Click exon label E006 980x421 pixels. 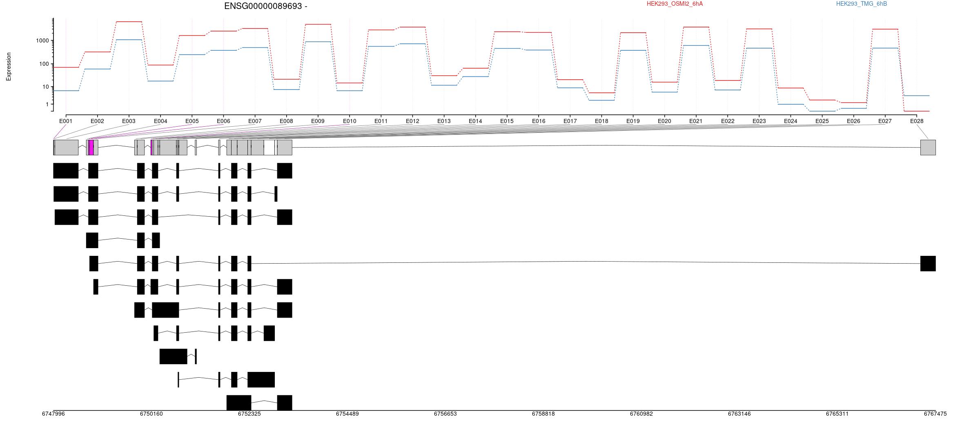[x=223, y=121]
